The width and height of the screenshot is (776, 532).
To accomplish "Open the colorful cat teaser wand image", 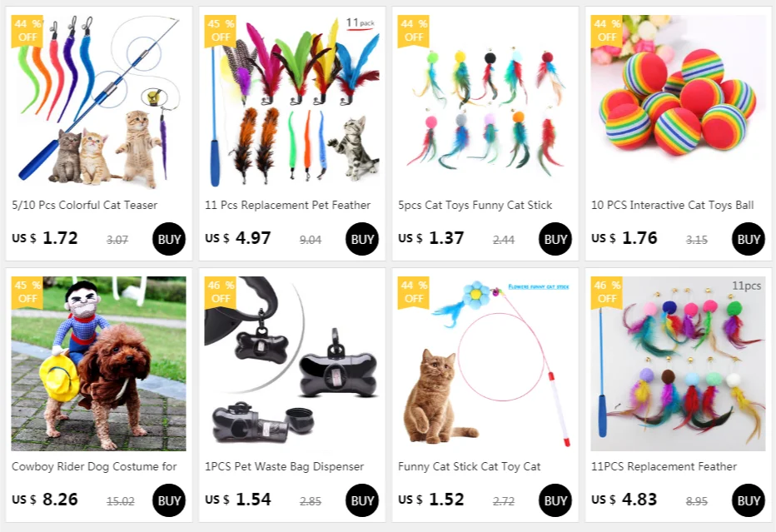I will point(98,102).
